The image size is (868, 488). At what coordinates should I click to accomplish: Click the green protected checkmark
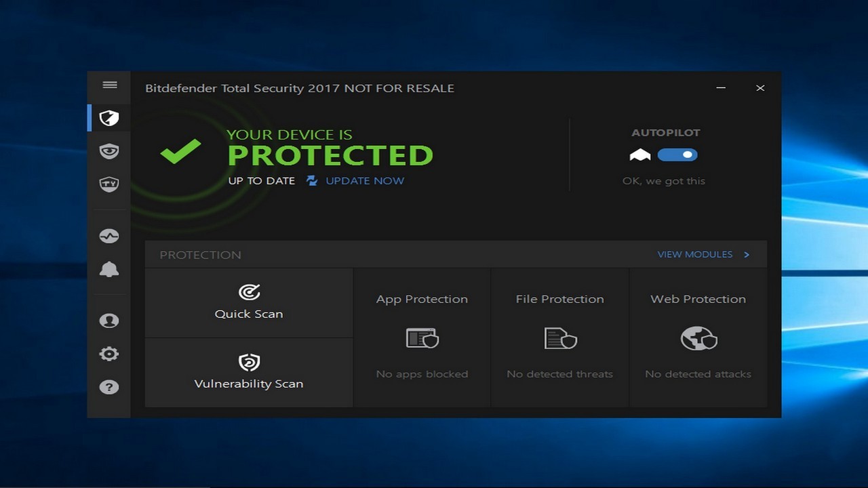[180, 151]
